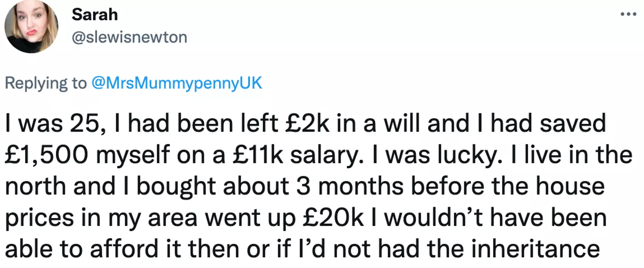Visit the @slewisnewton handle
The width and height of the screenshot is (644, 268).
(x=129, y=37)
